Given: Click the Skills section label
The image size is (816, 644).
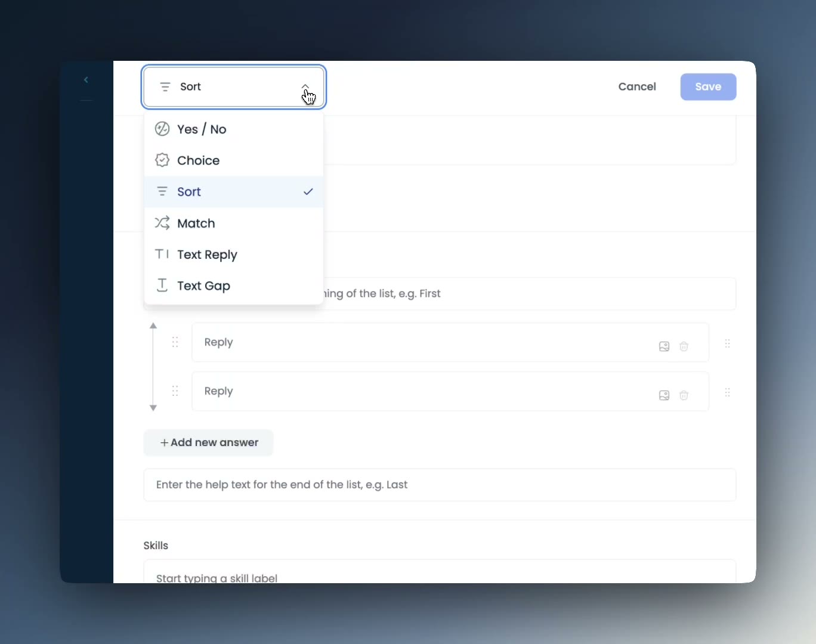Looking at the screenshot, I should pos(156,546).
